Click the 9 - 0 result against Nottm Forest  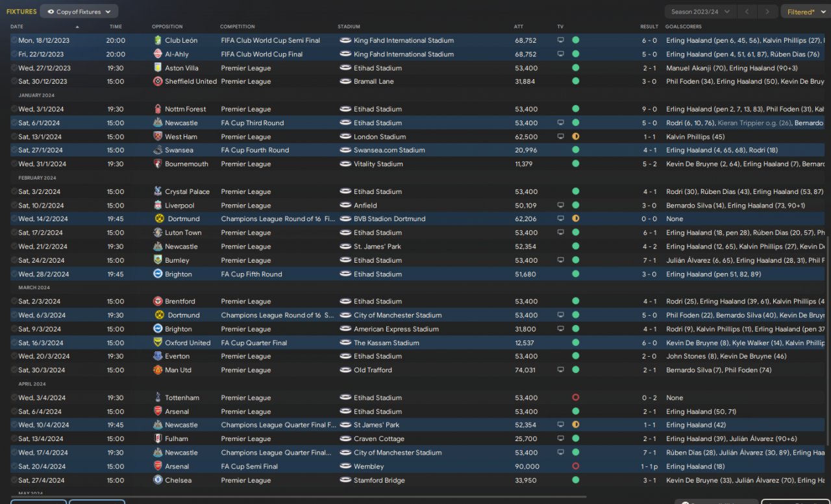(650, 109)
